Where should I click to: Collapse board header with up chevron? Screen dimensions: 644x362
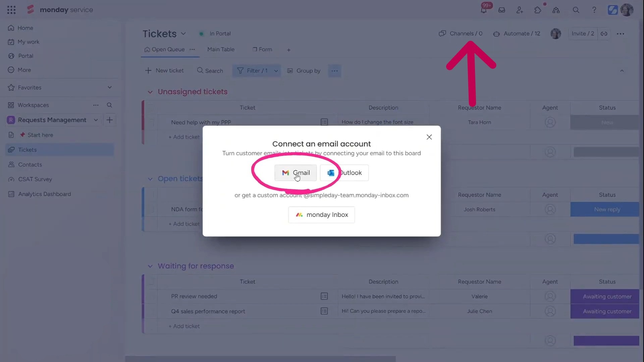[x=622, y=71]
